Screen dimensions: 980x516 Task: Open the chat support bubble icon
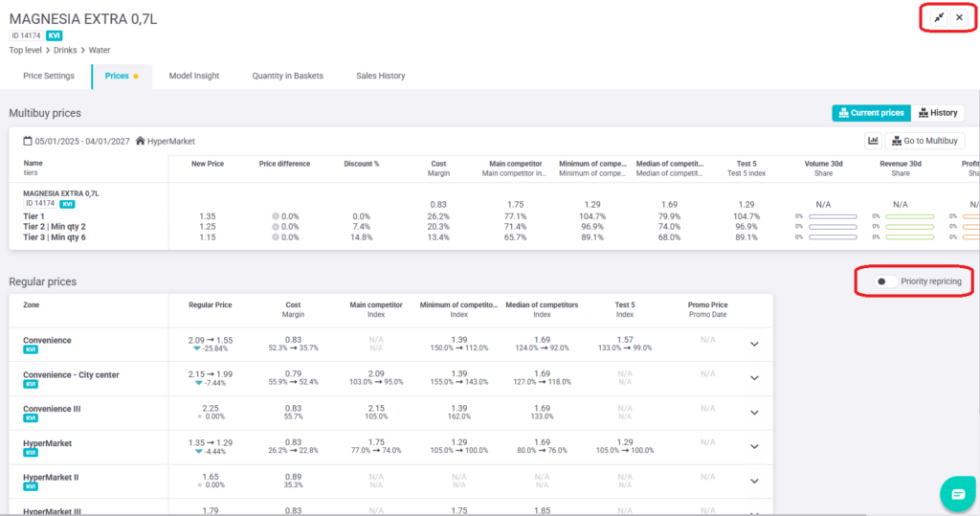coord(957,493)
